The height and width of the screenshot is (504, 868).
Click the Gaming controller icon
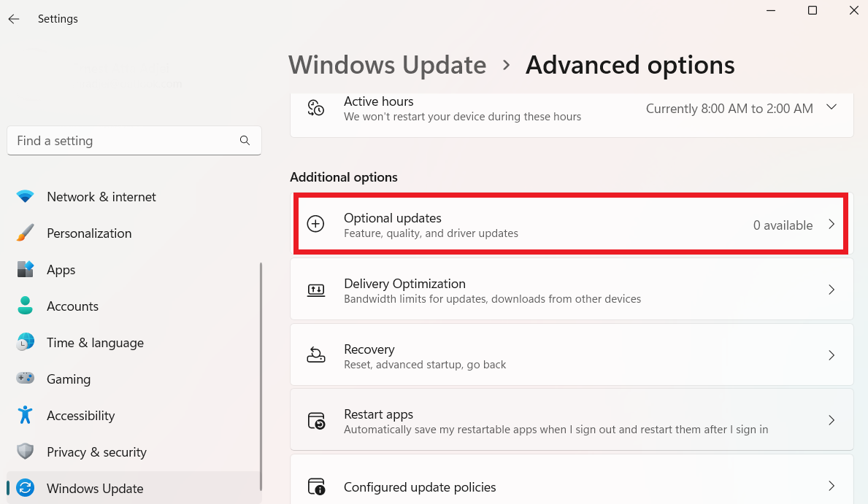click(26, 379)
